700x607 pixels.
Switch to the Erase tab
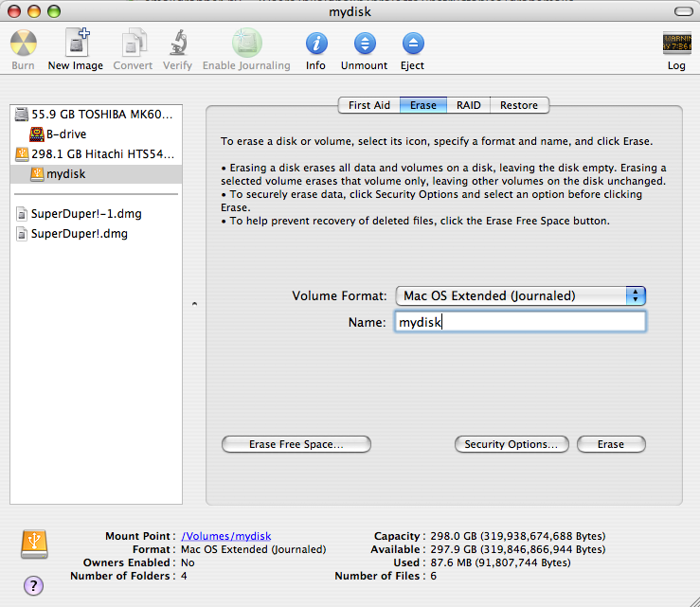(423, 105)
